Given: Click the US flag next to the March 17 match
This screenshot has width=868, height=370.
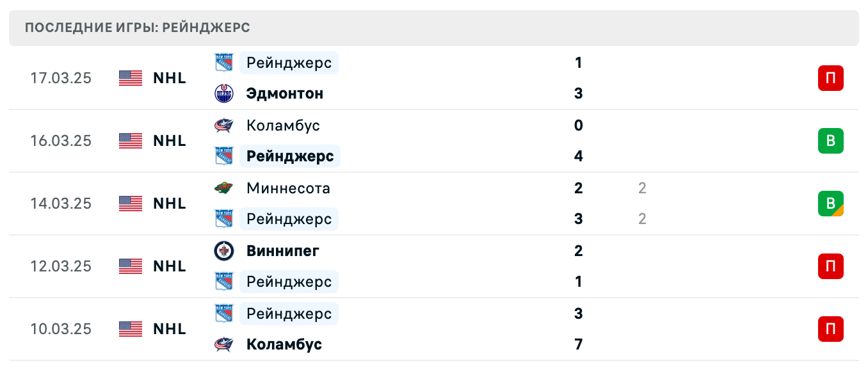Looking at the screenshot, I should tap(130, 77).
